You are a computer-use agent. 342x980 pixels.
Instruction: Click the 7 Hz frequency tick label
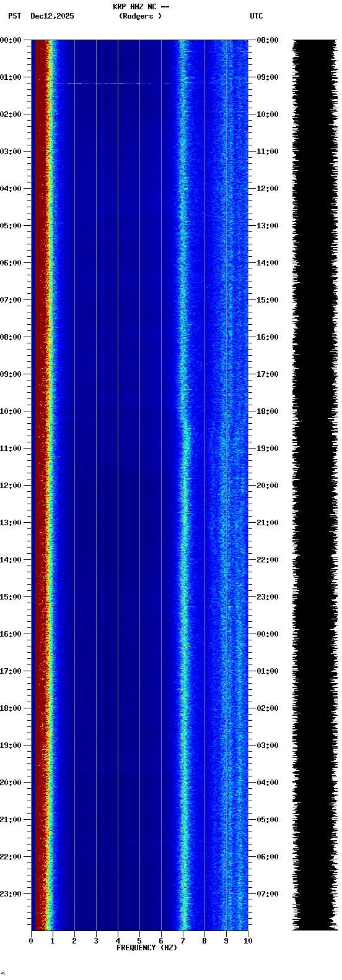click(x=183, y=941)
